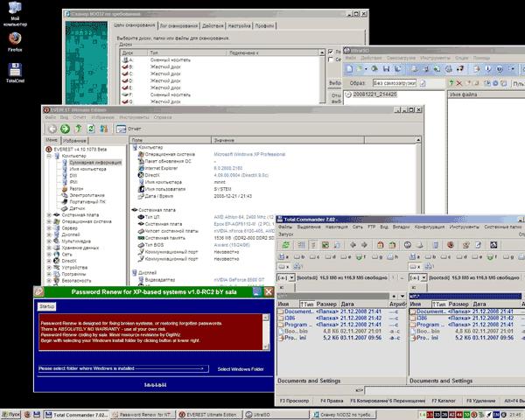Select drive f in left Total Commander drive bar
The height and width of the screenshot is (420, 525).
point(360,257)
